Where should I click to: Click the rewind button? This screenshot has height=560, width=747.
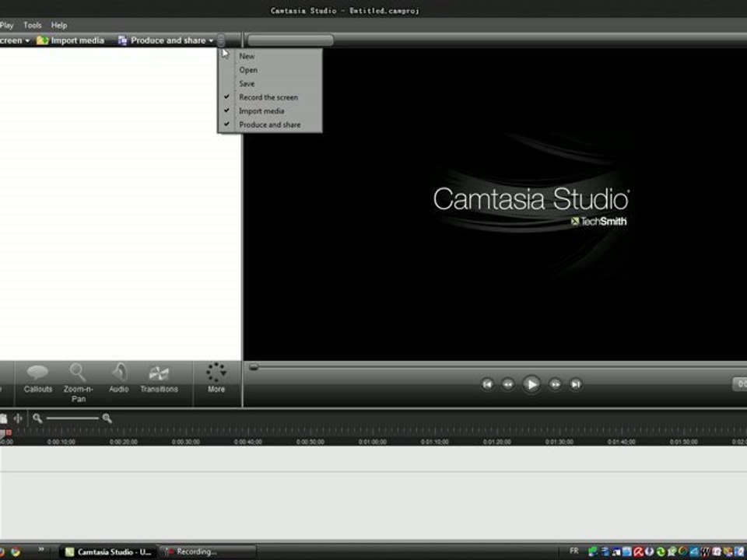(x=508, y=384)
